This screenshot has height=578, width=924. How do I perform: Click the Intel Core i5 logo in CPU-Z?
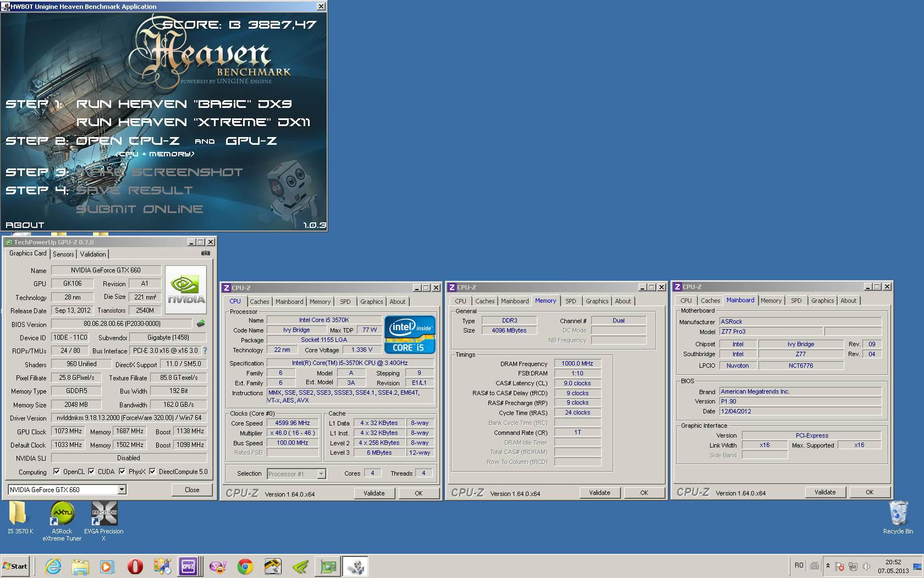coord(410,334)
